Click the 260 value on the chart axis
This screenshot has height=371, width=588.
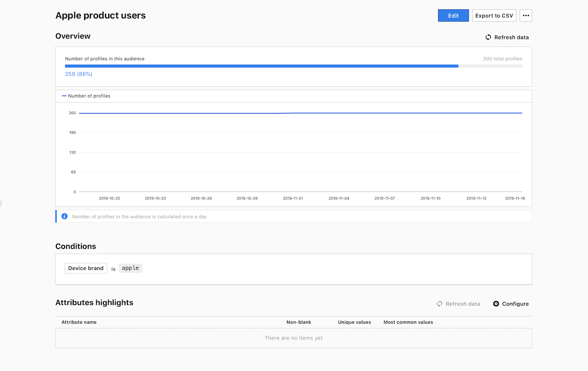[x=72, y=113]
